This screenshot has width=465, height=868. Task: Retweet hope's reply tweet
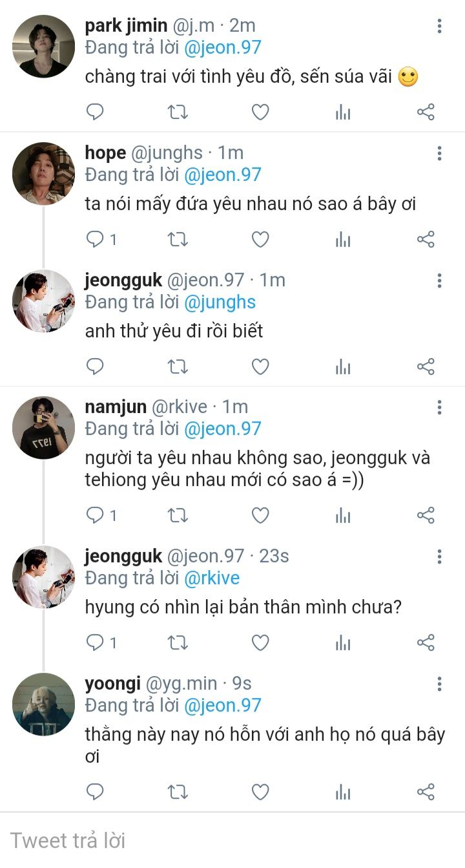tap(178, 240)
